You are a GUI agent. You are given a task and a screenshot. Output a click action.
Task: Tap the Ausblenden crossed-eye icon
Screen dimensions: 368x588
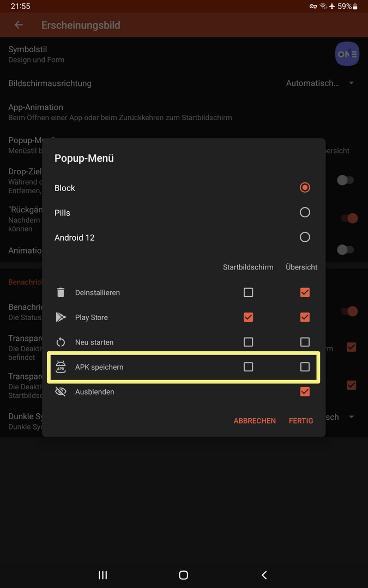click(61, 392)
